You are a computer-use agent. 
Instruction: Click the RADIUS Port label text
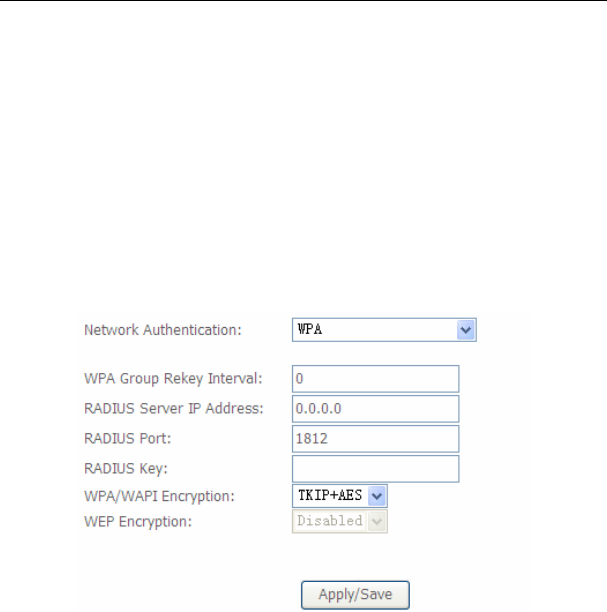point(128,439)
